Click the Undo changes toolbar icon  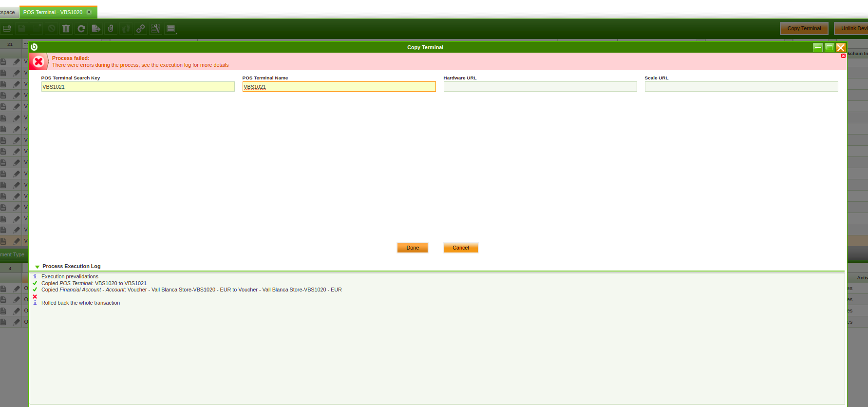[52, 29]
